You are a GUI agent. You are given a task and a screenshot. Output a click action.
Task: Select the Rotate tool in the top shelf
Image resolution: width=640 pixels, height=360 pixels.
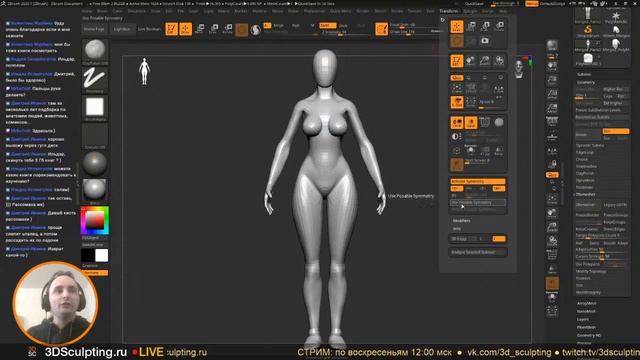(x=228, y=29)
